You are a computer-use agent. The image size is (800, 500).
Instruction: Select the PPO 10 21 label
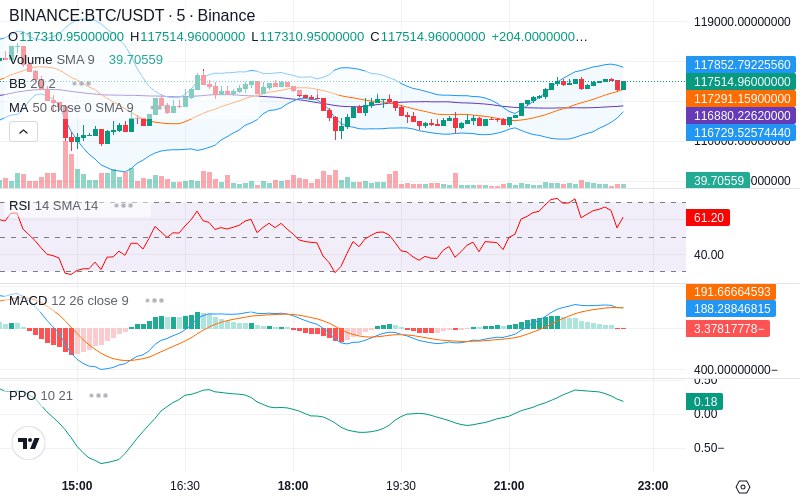pyautogui.click(x=41, y=395)
